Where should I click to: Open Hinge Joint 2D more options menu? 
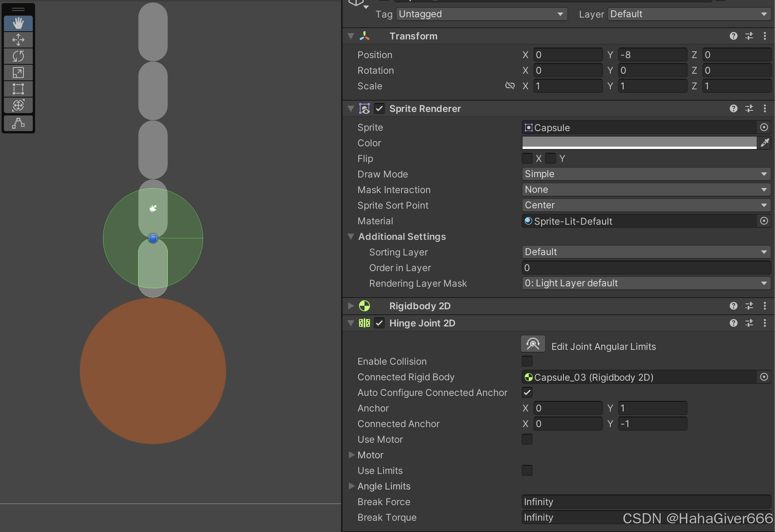(x=764, y=323)
